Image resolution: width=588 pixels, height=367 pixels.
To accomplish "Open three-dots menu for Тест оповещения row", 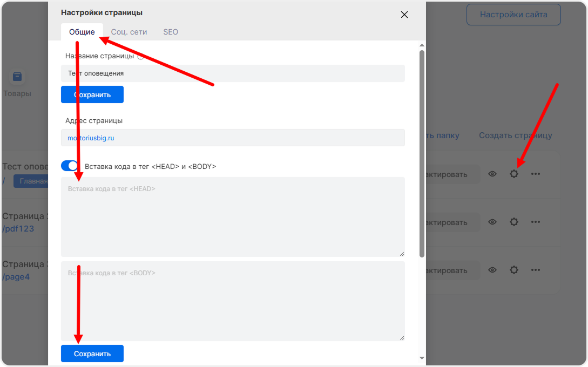I will (x=536, y=174).
